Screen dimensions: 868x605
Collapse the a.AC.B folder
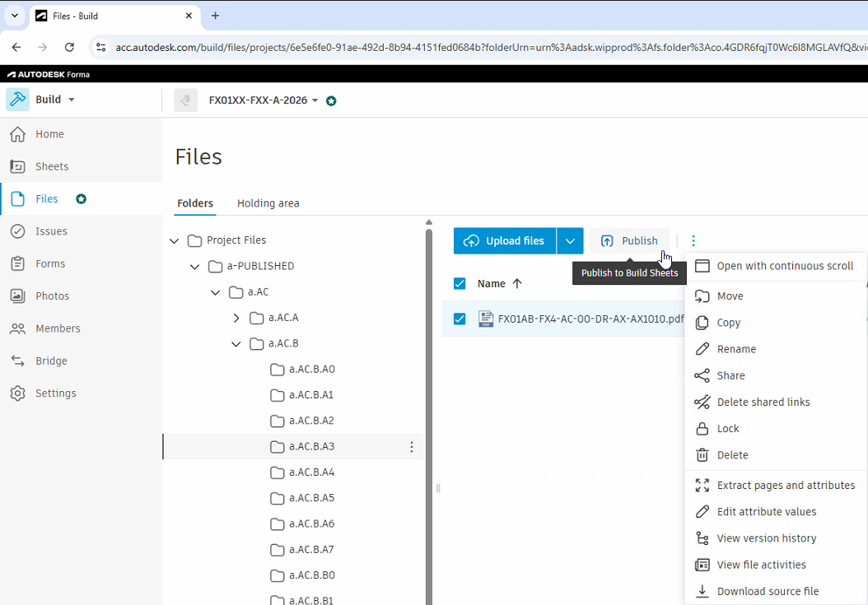click(x=236, y=344)
